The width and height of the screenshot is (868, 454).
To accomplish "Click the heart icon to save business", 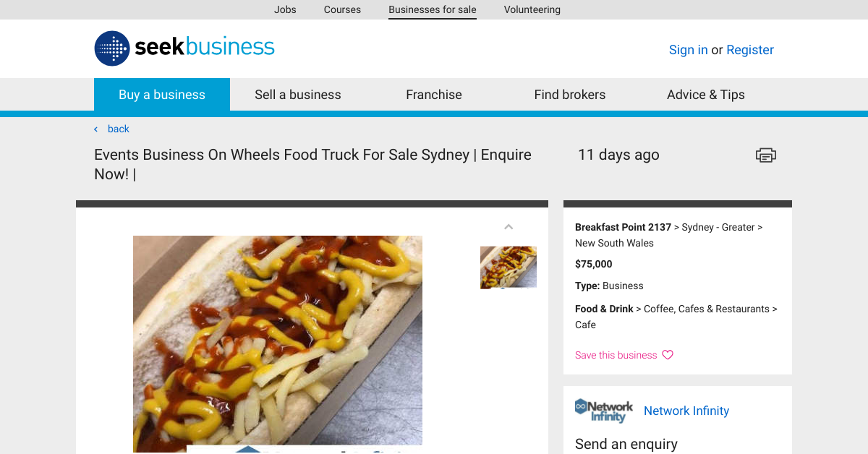I will pos(666,354).
